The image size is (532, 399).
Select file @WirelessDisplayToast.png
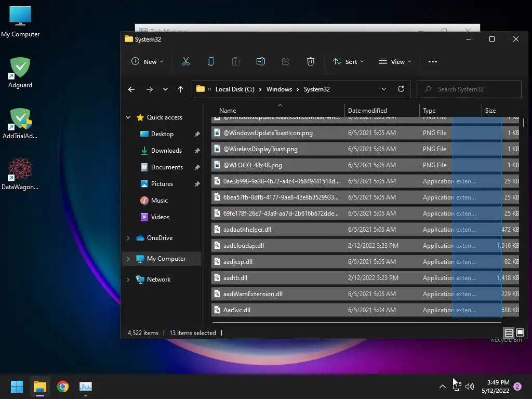365,149
